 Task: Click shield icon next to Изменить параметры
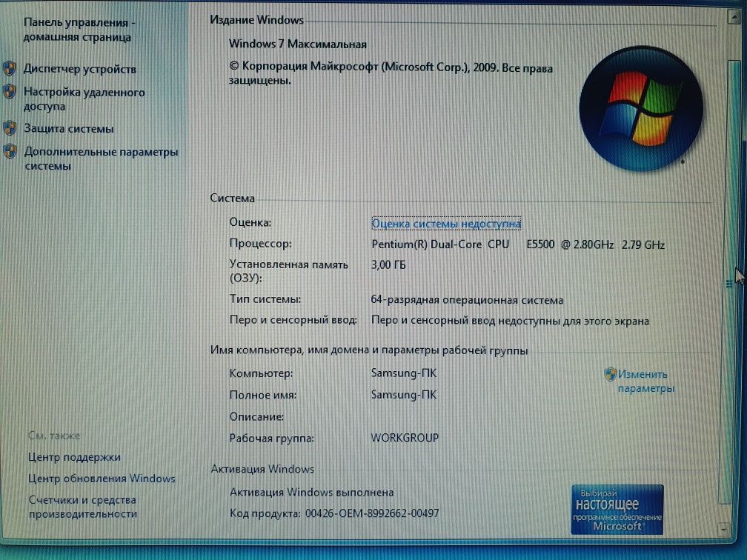tap(611, 374)
